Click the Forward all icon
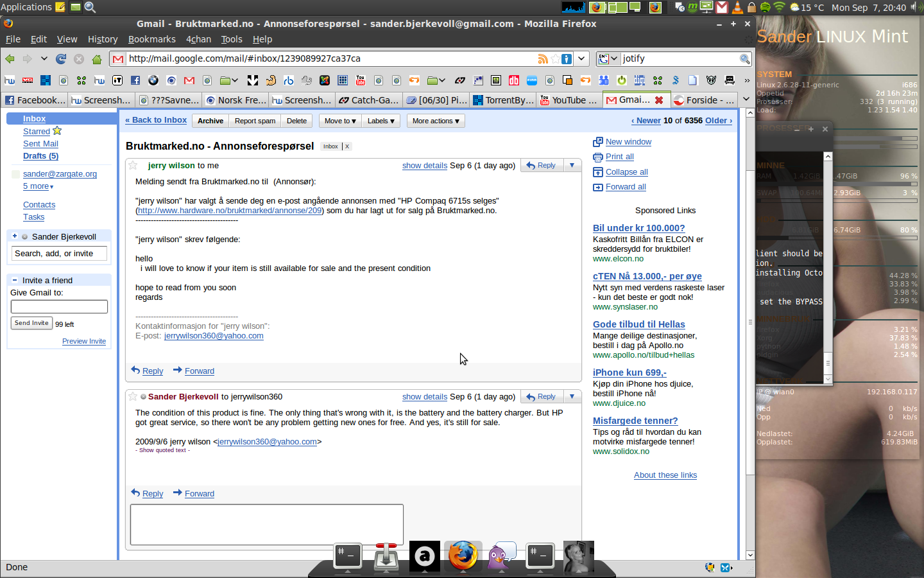924x578 pixels. (x=598, y=187)
